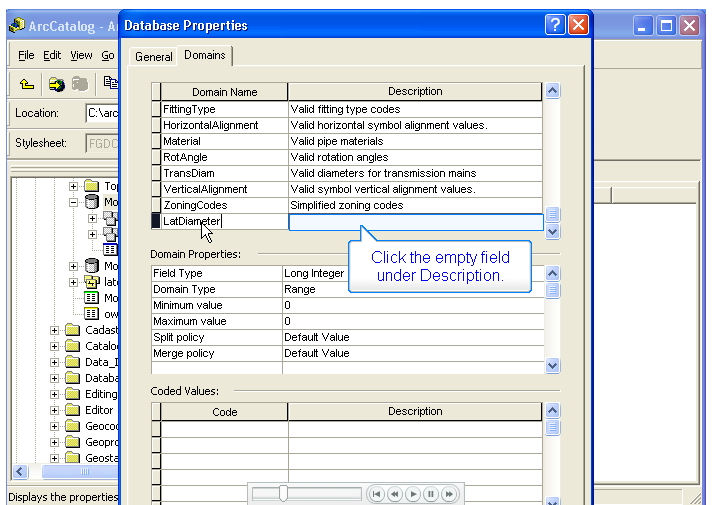Click the empty Description field for LatDiameter
The image size is (715, 505).
point(416,222)
